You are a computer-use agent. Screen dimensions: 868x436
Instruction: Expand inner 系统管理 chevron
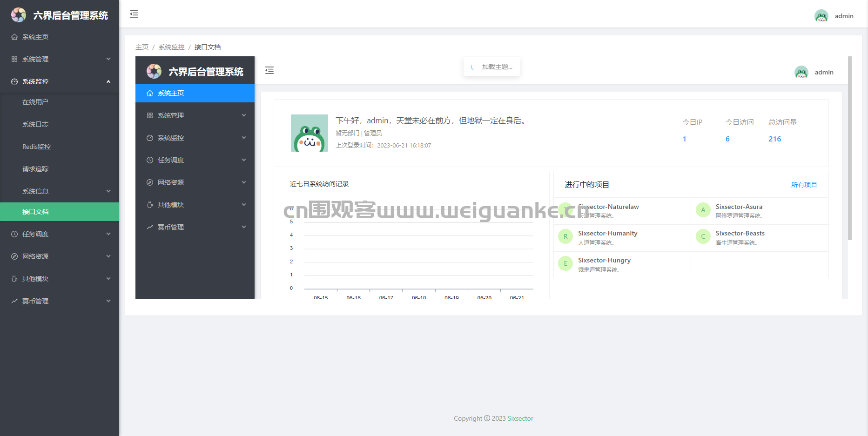244,115
